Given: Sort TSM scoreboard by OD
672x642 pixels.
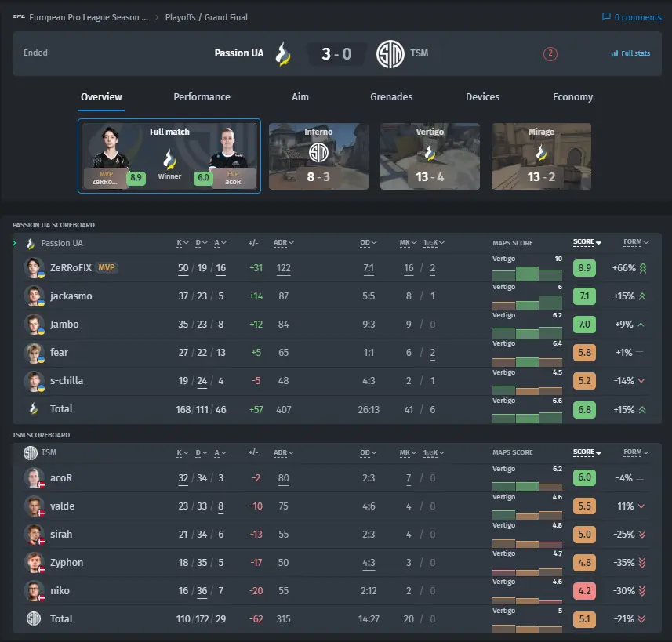Looking at the screenshot, I should (368, 453).
